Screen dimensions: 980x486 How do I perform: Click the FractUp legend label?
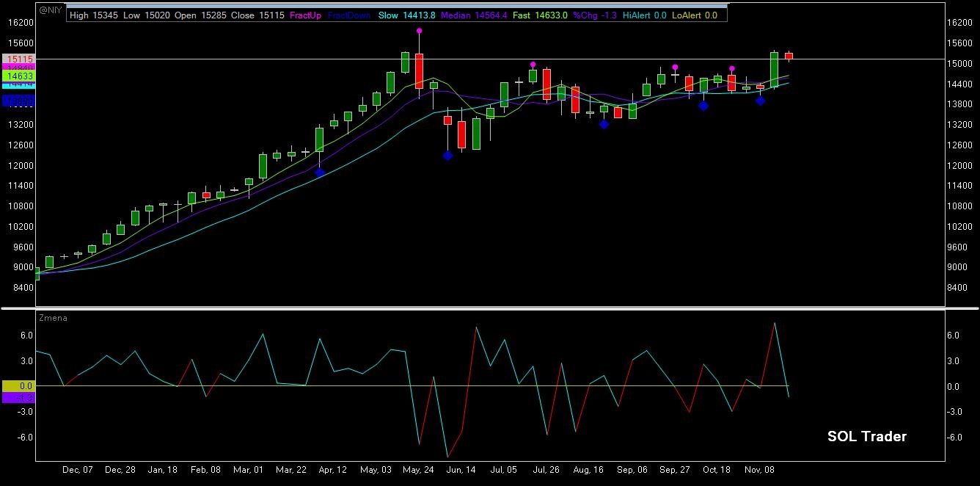(306, 15)
